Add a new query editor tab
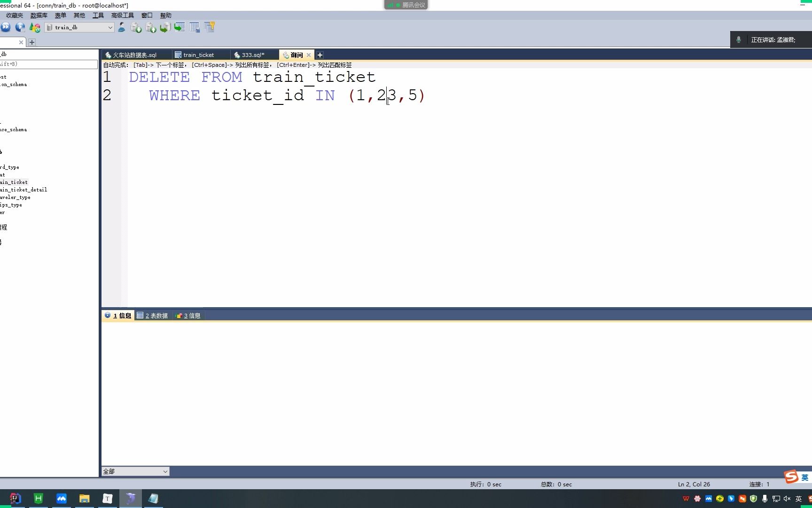This screenshot has width=812, height=508. [x=320, y=55]
